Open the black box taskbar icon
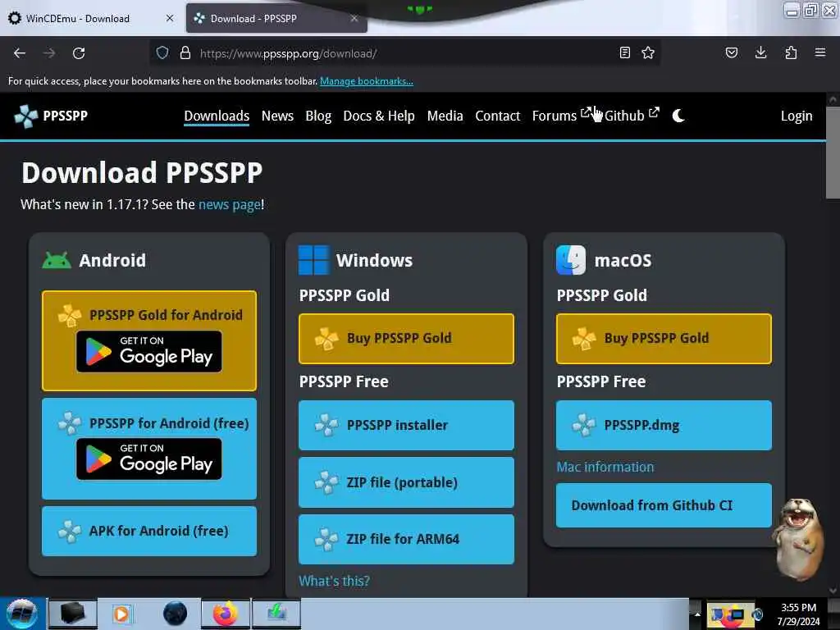Viewport: 840px width, 630px height. pos(72,614)
